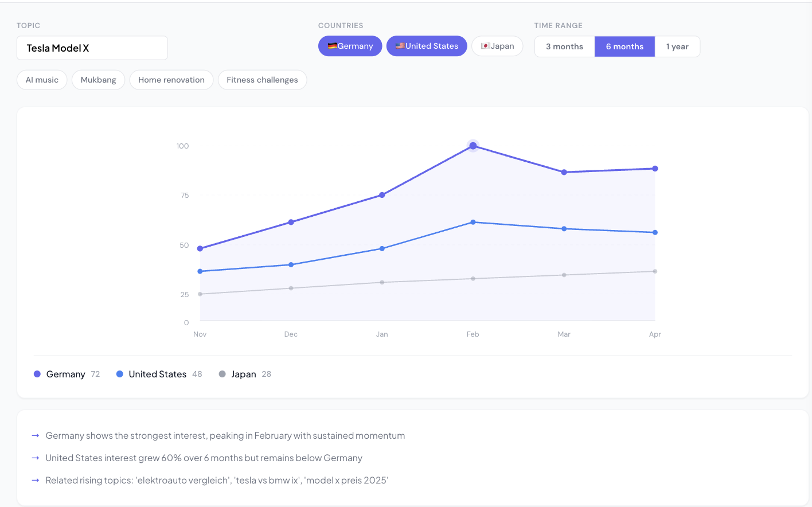The height and width of the screenshot is (507, 812).
Task: Select the 3 months time range
Action: tap(564, 46)
